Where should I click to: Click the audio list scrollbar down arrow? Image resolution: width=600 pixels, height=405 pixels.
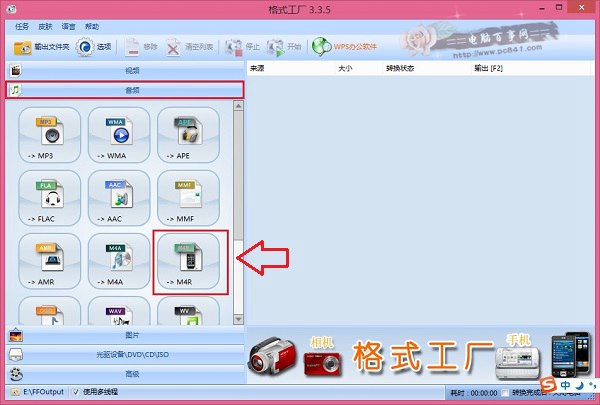pos(238,319)
